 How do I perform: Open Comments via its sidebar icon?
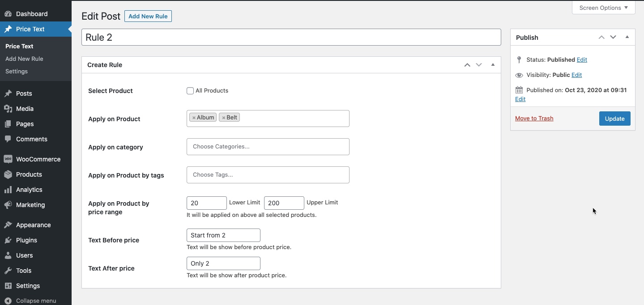8,139
